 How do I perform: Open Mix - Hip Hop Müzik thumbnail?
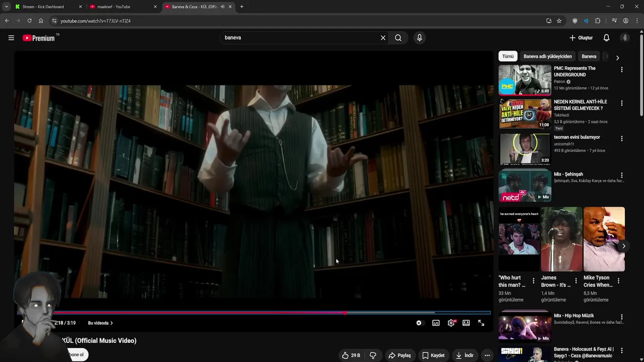(x=525, y=327)
